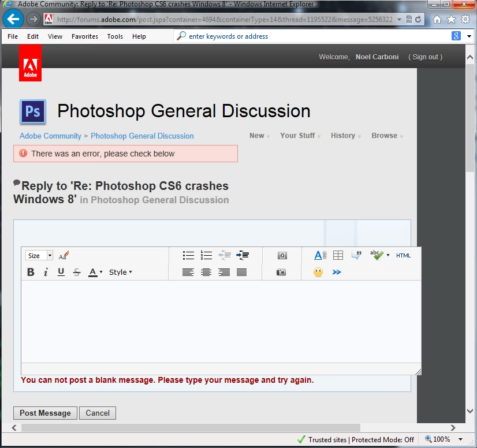
Task: Click the increase indent icon
Action: (243, 256)
